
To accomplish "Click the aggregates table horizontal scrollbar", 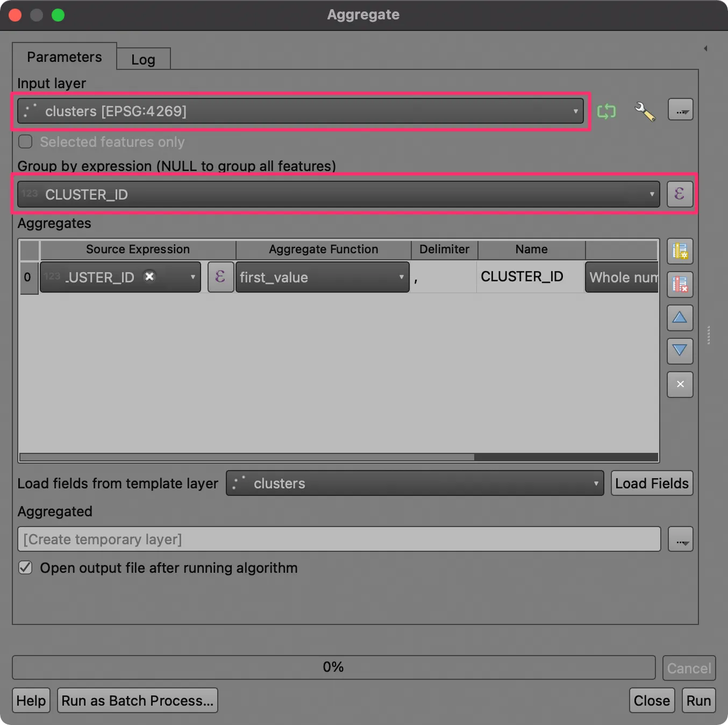I will [339, 457].
